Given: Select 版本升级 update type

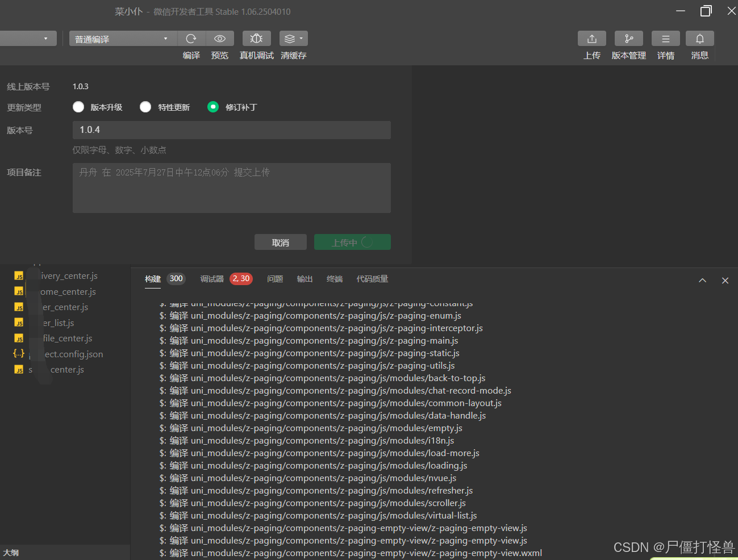Looking at the screenshot, I should 78,107.
